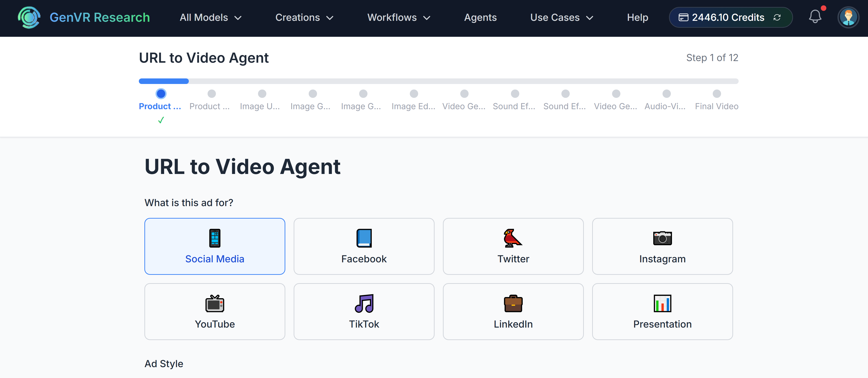Screen dimensions: 868x378
Task: Click the LinkedIn briefcase icon
Action: (513, 303)
